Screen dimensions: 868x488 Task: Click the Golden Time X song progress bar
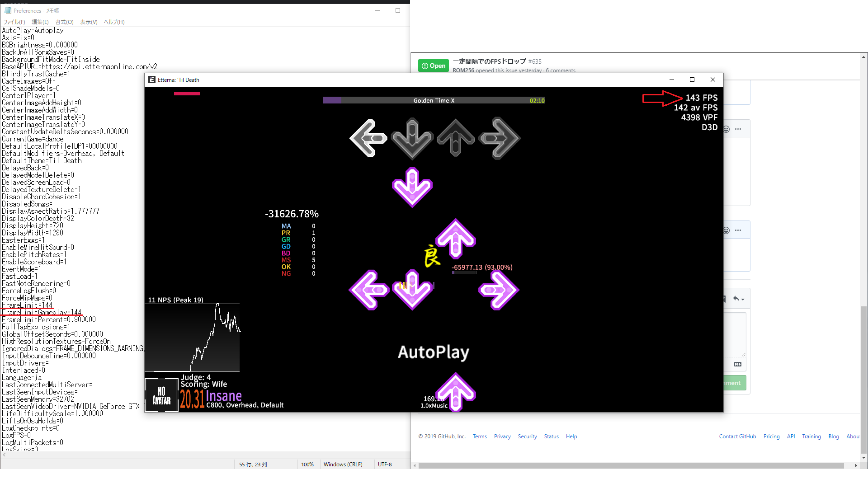[434, 100]
